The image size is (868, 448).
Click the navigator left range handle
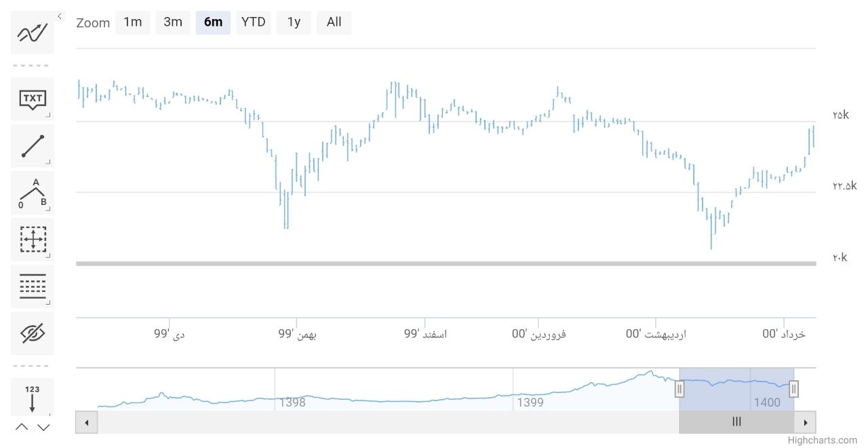[679, 389]
